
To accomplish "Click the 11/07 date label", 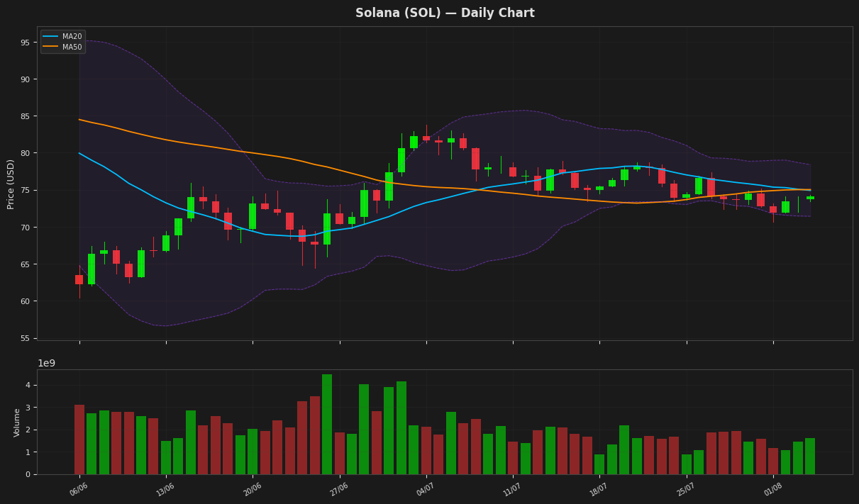I will coord(512,489).
